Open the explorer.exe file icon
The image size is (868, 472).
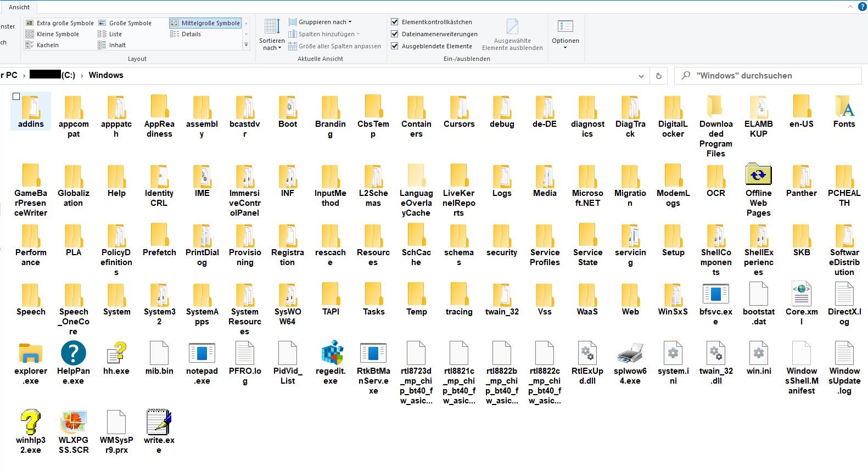click(31, 353)
